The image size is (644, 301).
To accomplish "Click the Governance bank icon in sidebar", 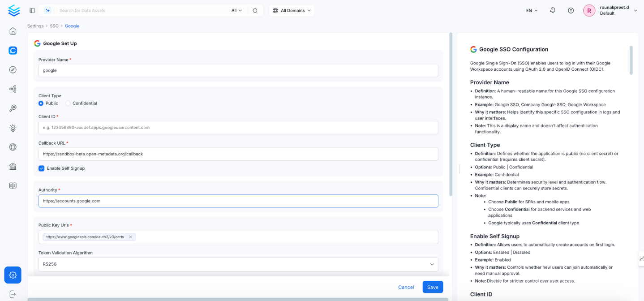I will point(13,166).
